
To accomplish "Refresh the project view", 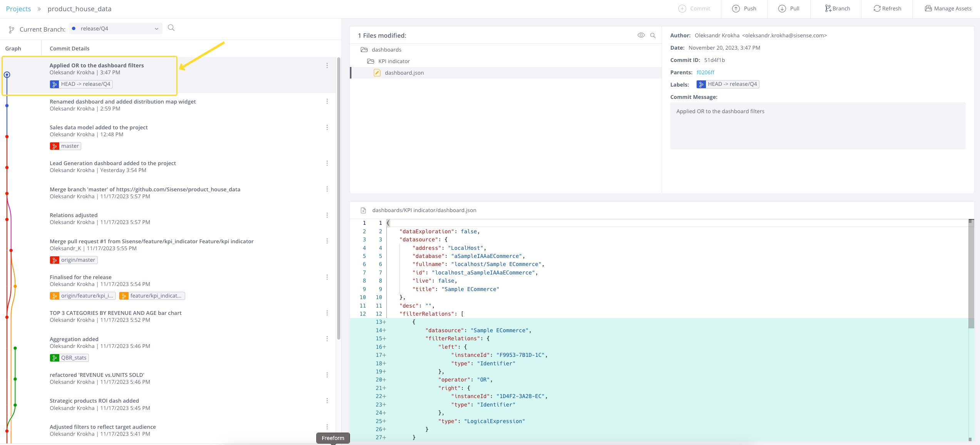I will pyautogui.click(x=887, y=8).
